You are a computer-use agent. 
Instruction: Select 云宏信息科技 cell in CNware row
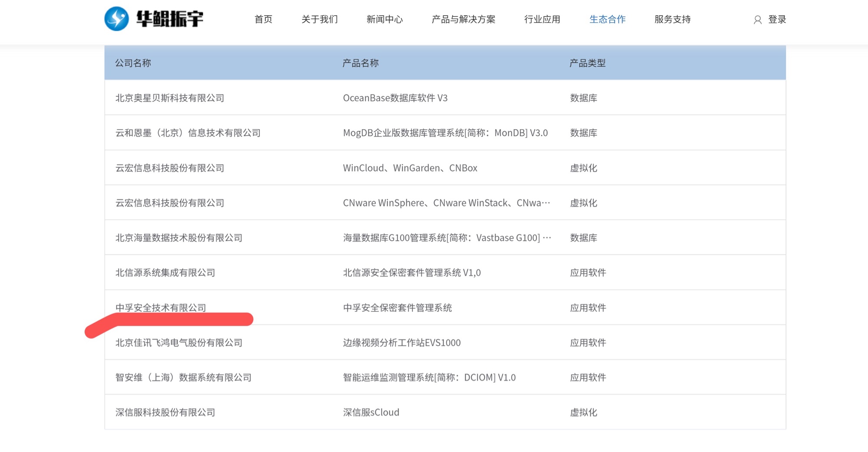pyautogui.click(x=170, y=203)
